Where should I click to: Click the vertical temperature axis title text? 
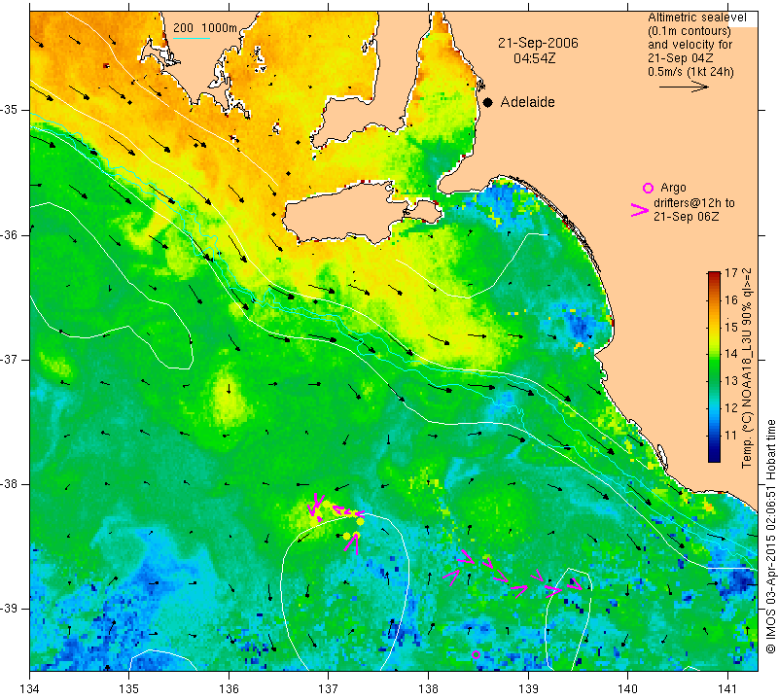point(747,367)
